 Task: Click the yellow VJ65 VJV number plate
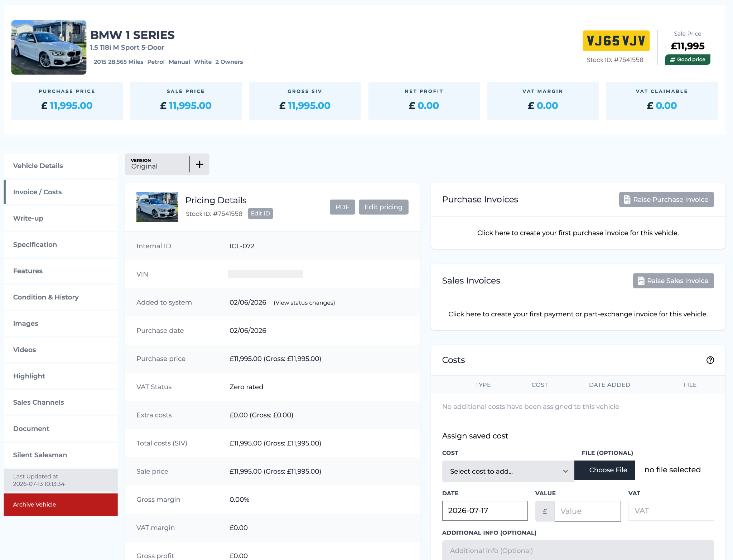click(x=616, y=41)
